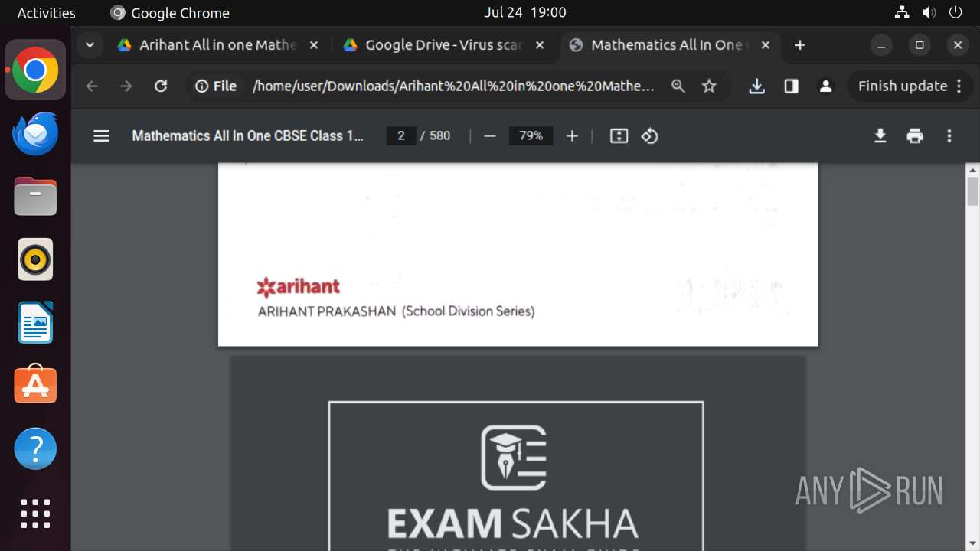The height and width of the screenshot is (551, 980).
Task: Launch Google Chrome from the dock
Action: [x=35, y=70]
